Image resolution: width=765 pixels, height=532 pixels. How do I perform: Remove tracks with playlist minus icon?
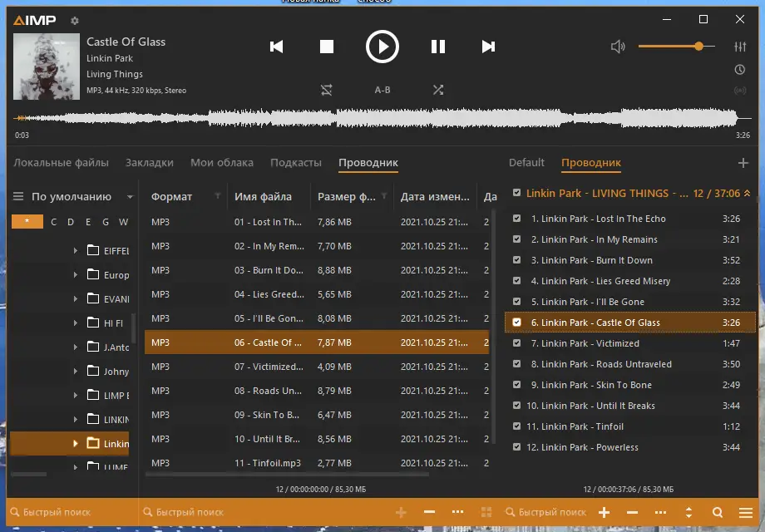[x=632, y=512]
